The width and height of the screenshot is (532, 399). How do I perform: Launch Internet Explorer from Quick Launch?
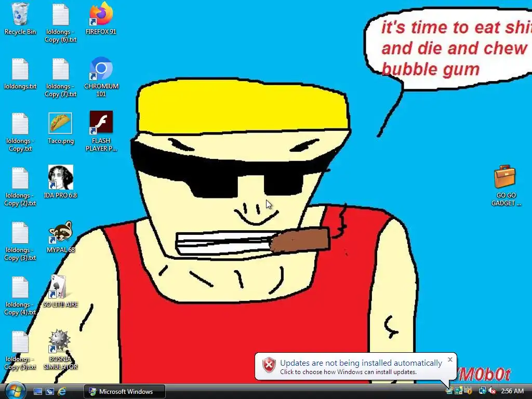tap(62, 392)
